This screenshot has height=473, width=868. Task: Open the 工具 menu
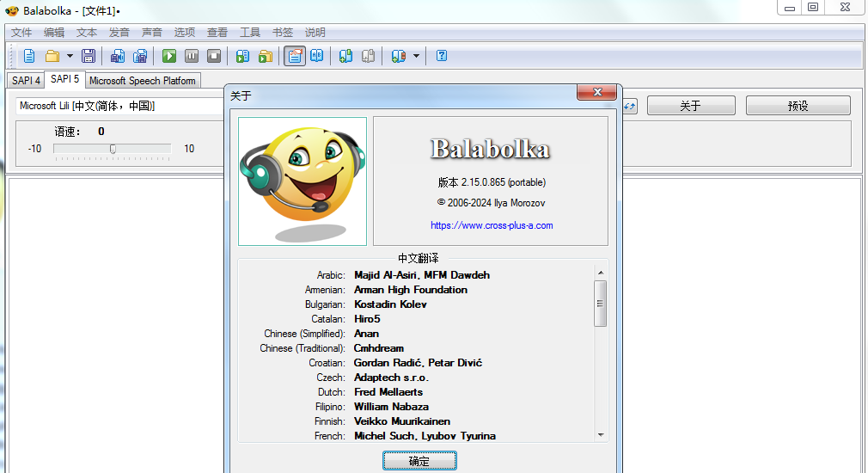click(x=250, y=33)
